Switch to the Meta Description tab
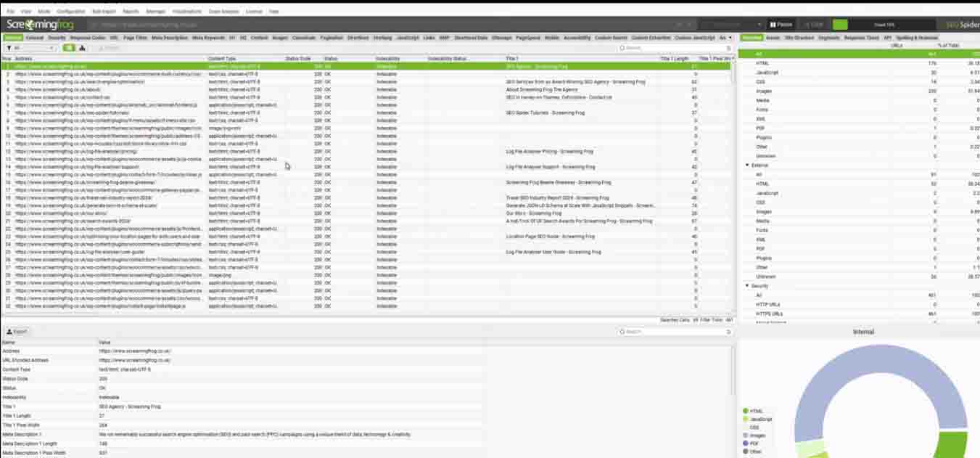The height and width of the screenshot is (458, 980). click(170, 37)
